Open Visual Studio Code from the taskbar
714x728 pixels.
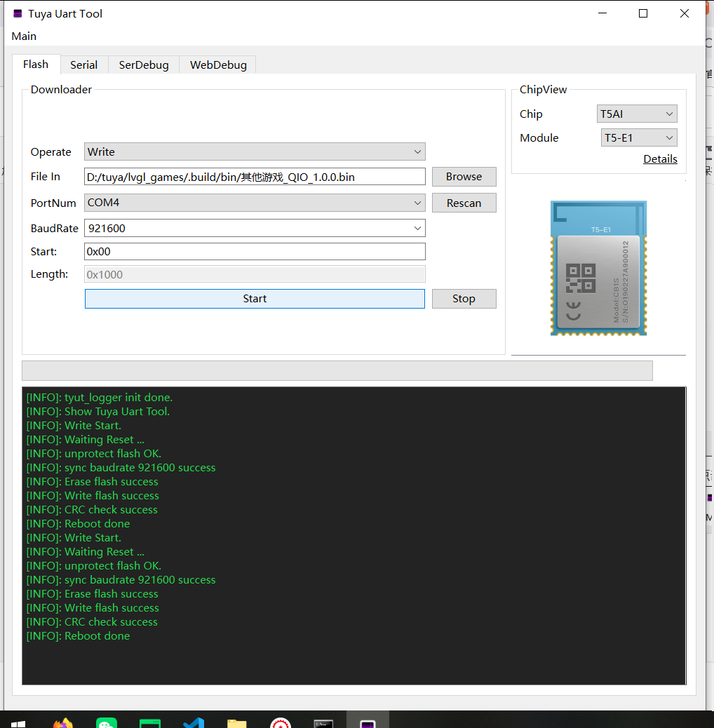click(194, 723)
